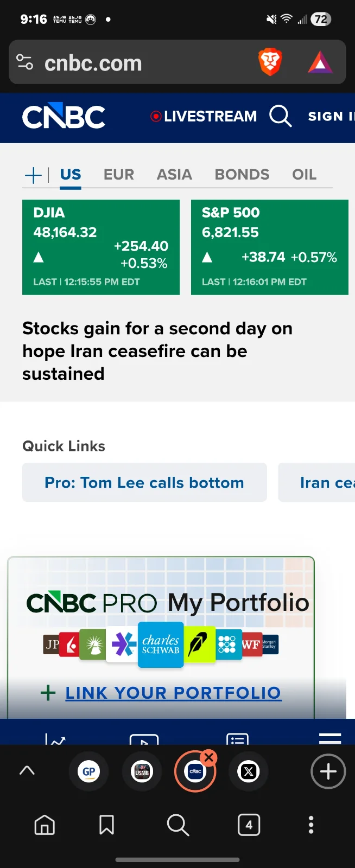This screenshot has width=355, height=868.
Task: Open the Pro: Tom Lee calls bottom link
Action: (x=144, y=482)
